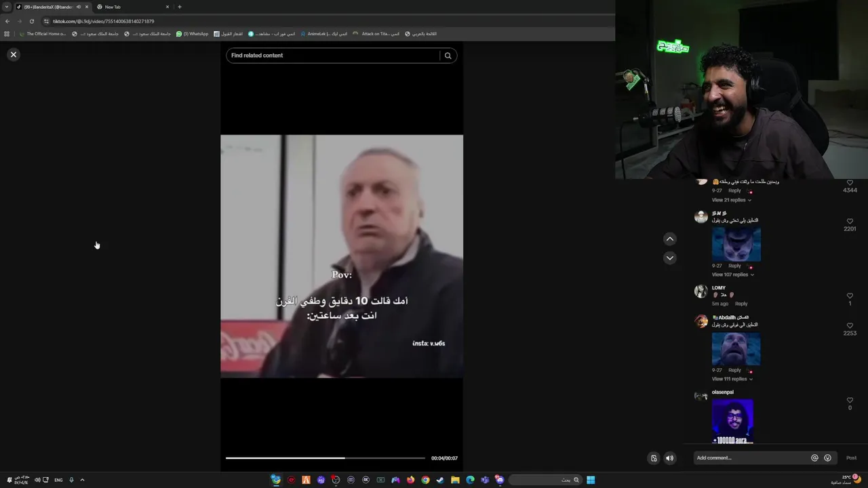The height and width of the screenshot is (488, 868).
Task: Like the comment with 2201 likes
Action: point(850,221)
